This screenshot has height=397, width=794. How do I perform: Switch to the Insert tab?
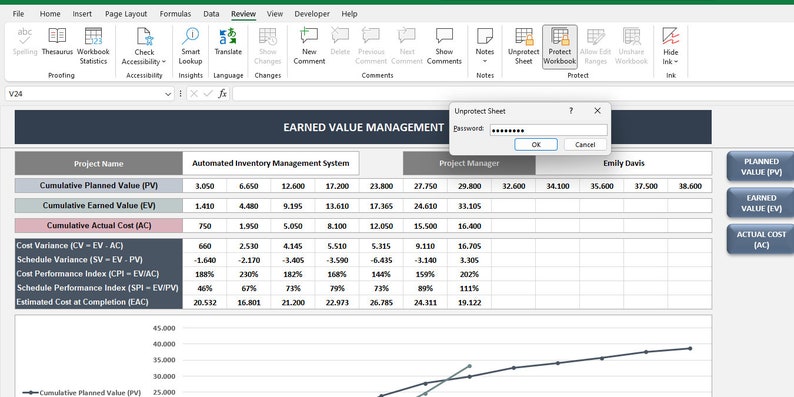[x=82, y=14]
